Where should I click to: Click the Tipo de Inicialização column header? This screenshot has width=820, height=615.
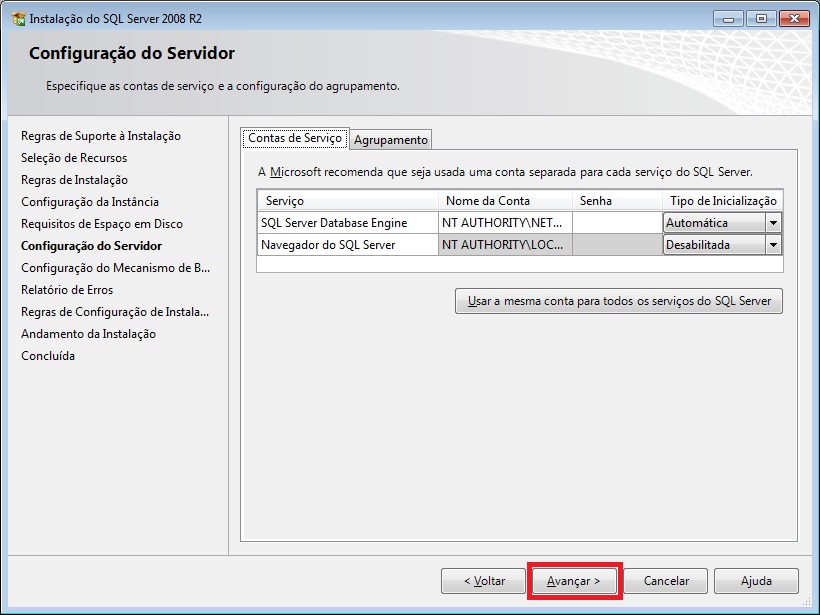(x=723, y=201)
